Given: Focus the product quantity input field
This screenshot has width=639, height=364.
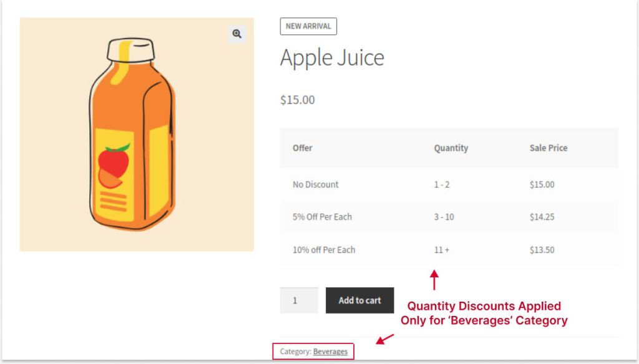Looking at the screenshot, I should click(299, 300).
